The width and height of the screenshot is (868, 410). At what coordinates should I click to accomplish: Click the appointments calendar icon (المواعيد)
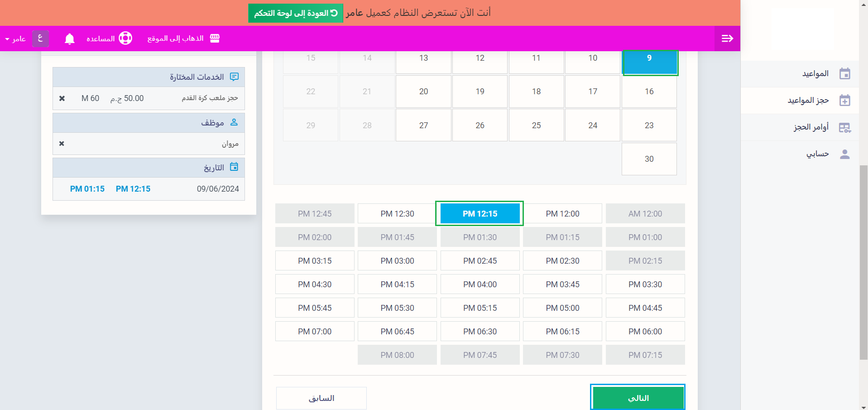click(844, 74)
